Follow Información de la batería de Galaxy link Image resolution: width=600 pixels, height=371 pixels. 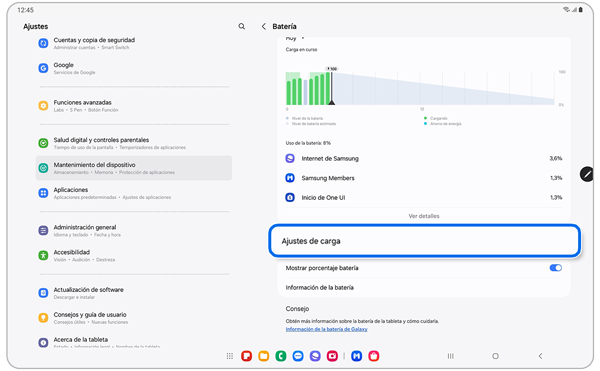click(326, 329)
